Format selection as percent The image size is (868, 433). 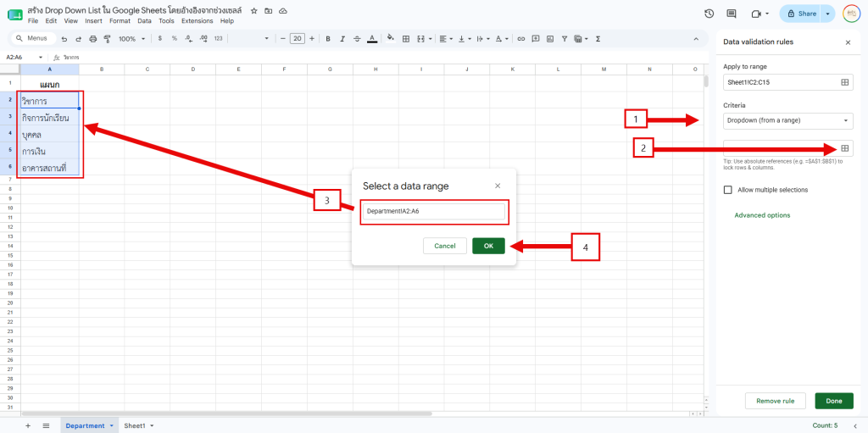[175, 39]
